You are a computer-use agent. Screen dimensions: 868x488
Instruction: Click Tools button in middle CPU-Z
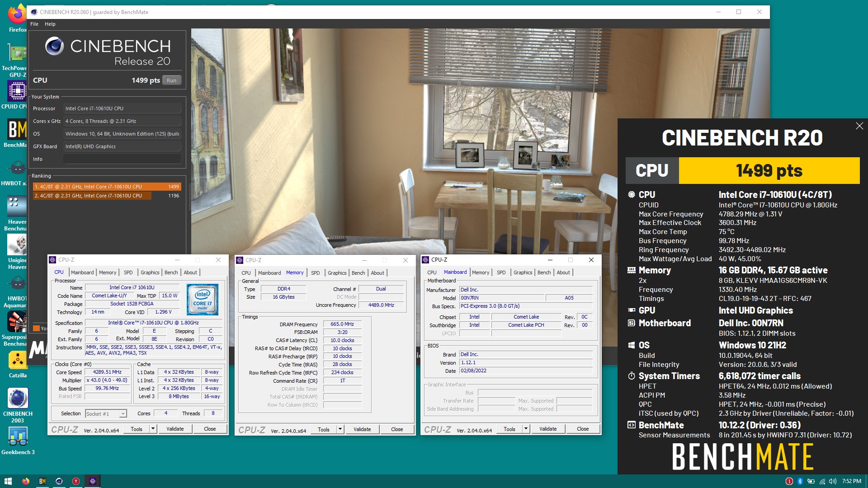click(324, 429)
